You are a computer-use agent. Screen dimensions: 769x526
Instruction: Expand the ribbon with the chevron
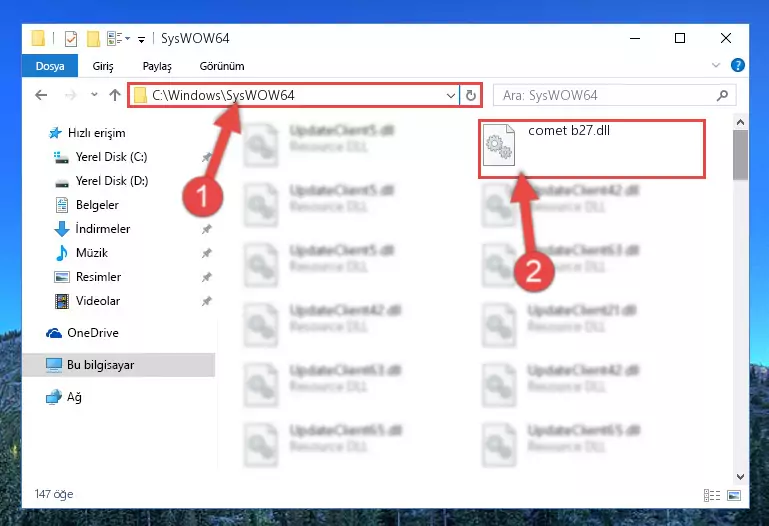[716, 65]
